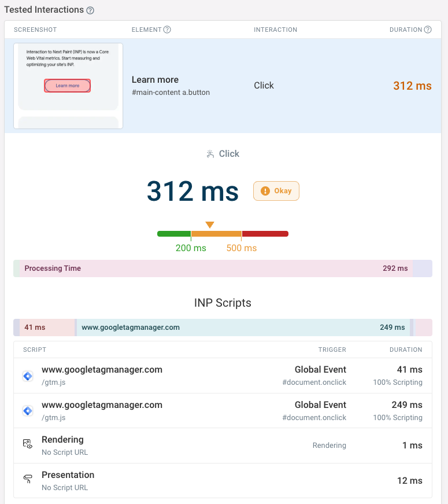Viewport: 448px width, 504px height.
Task: Click the orange marker above the INP scale
Action: 210,225
